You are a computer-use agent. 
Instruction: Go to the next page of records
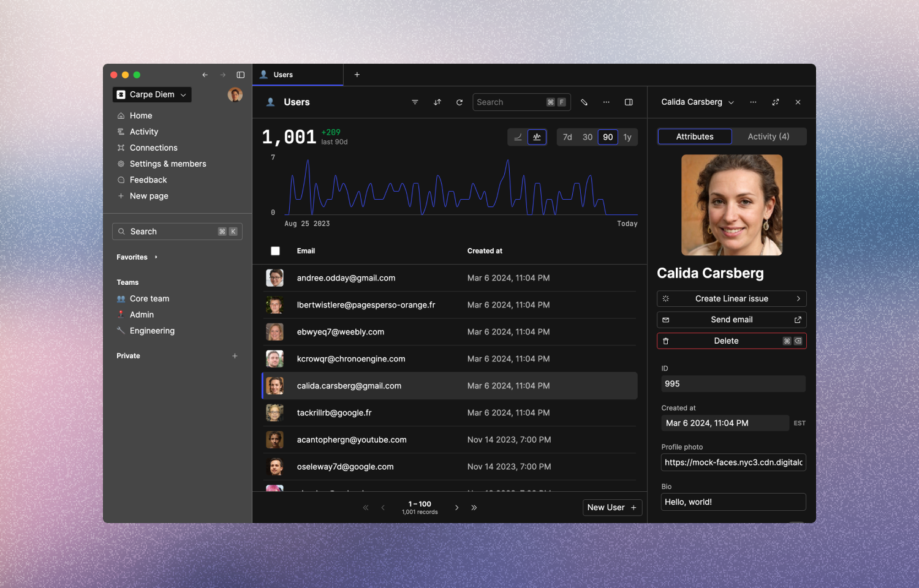click(x=457, y=508)
